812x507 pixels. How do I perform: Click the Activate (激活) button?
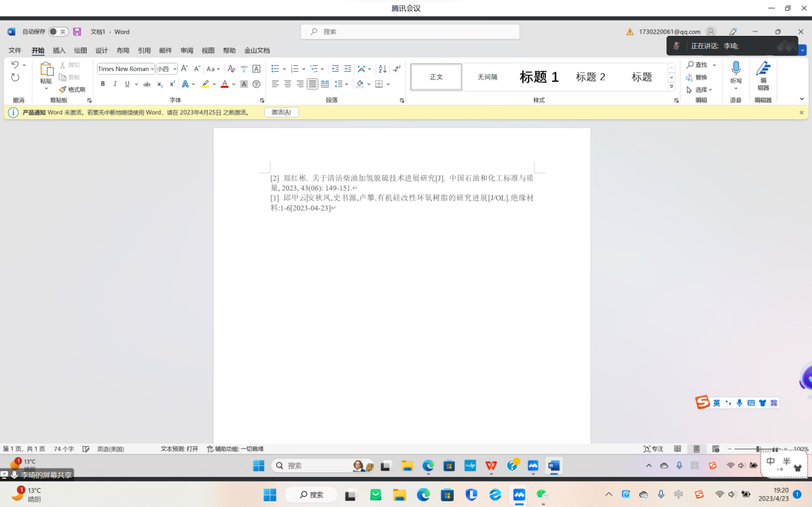(281, 112)
